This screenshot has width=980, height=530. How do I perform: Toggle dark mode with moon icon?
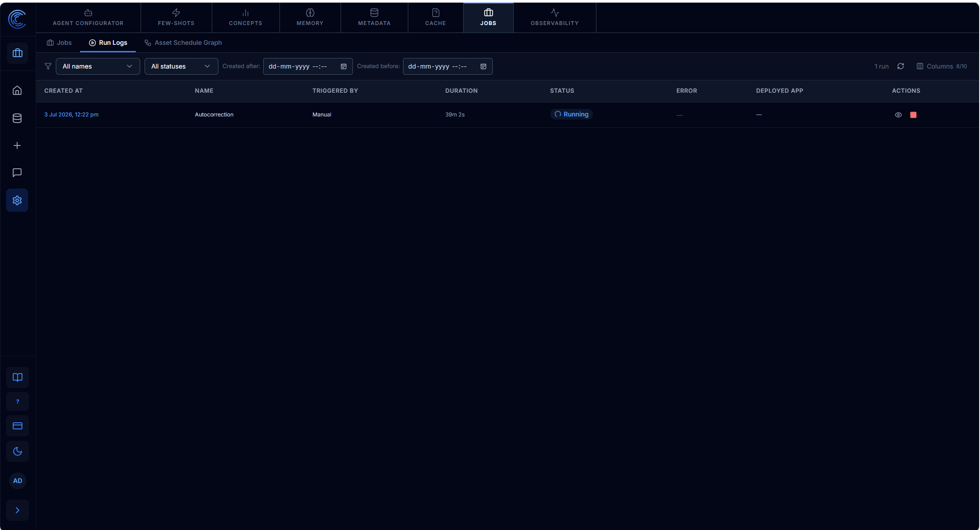18,451
